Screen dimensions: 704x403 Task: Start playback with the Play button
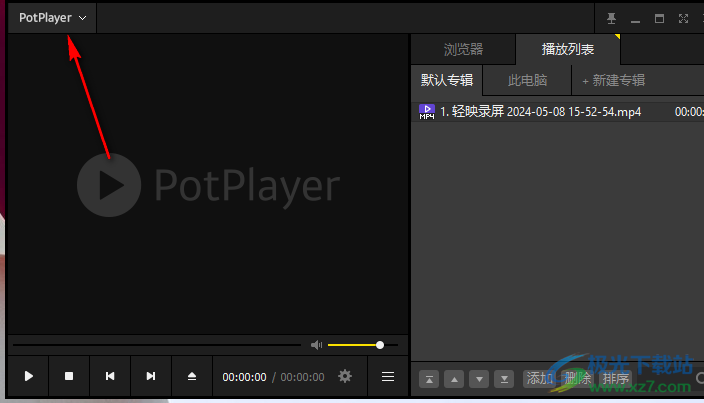(28, 376)
